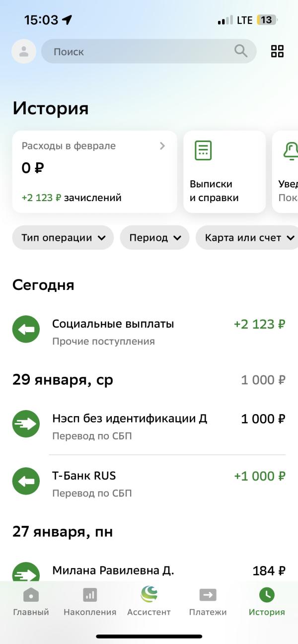
Task: Open the Выписки и справки document icon
Action: 203,150
